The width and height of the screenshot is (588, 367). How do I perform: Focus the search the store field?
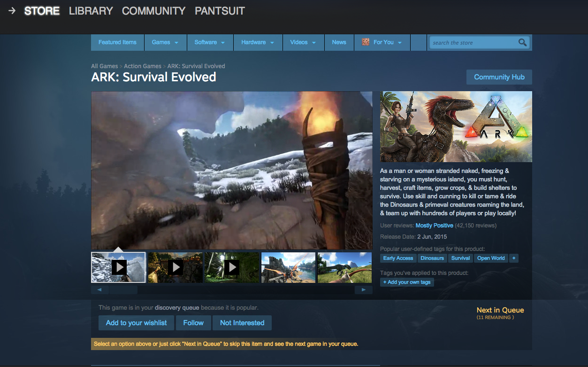click(x=474, y=43)
